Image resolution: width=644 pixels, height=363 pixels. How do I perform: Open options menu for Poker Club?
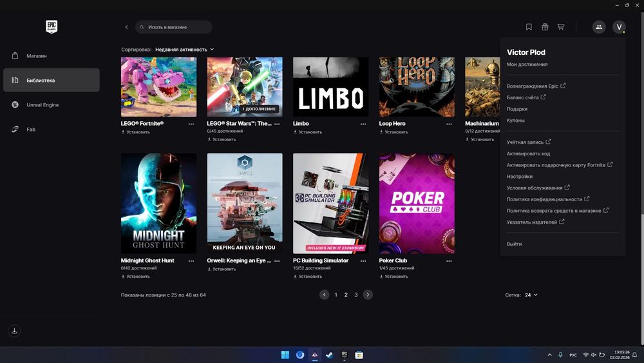click(x=449, y=260)
